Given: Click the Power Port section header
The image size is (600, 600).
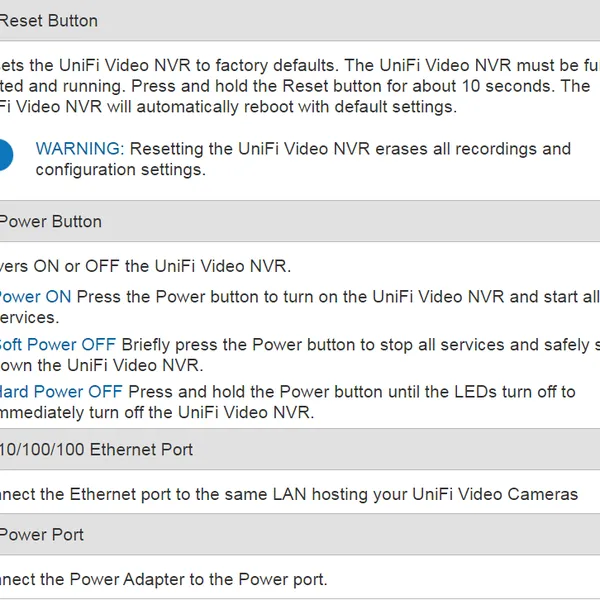Looking at the screenshot, I should [42, 534].
